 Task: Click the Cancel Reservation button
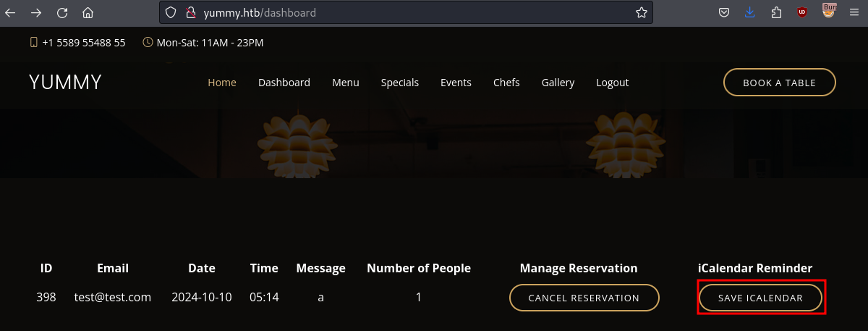pyautogui.click(x=584, y=298)
